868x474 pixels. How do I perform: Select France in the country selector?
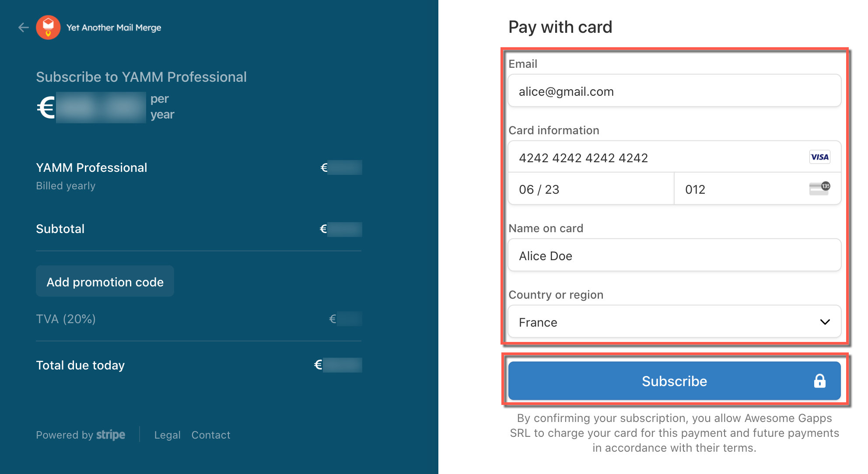(x=674, y=322)
